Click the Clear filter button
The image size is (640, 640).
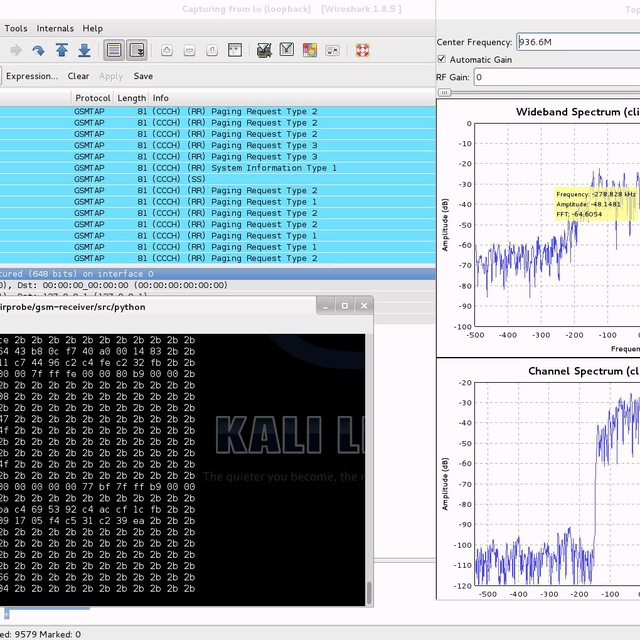tap(78, 76)
